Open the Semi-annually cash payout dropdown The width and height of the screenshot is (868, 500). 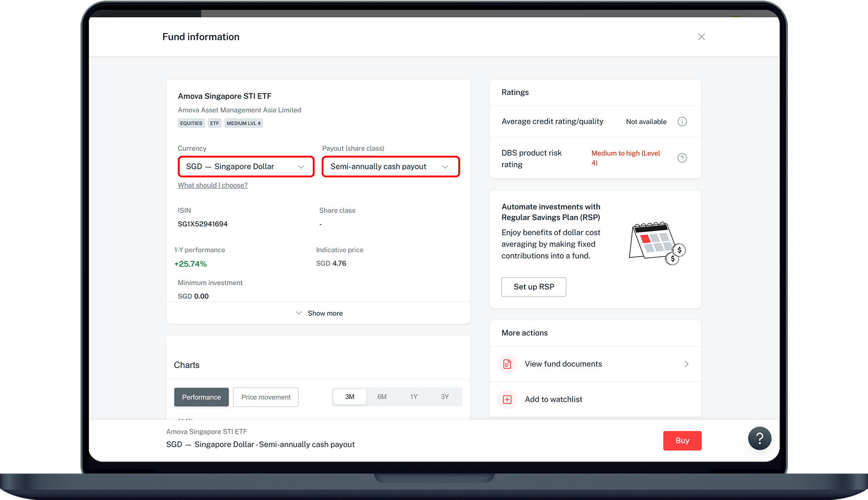click(x=390, y=167)
